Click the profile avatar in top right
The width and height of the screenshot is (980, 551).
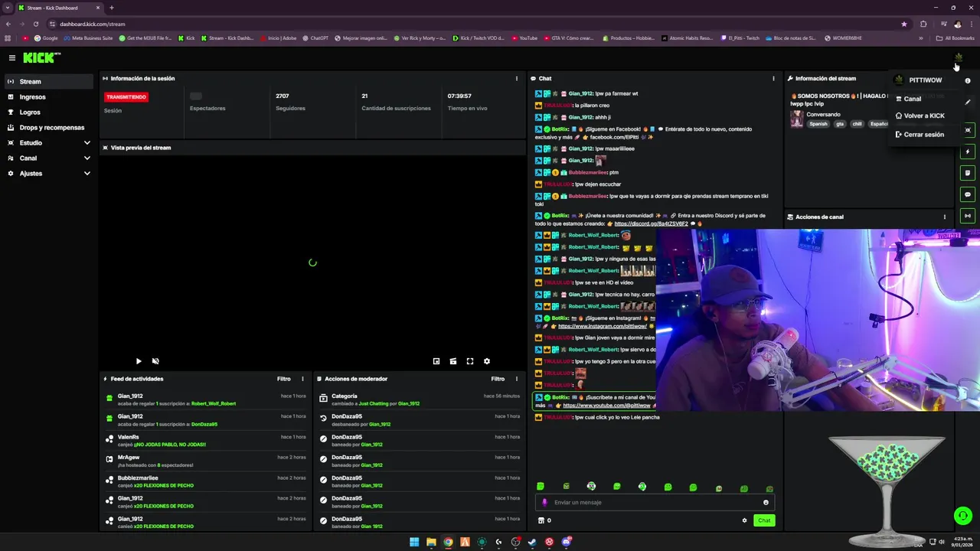click(x=958, y=57)
